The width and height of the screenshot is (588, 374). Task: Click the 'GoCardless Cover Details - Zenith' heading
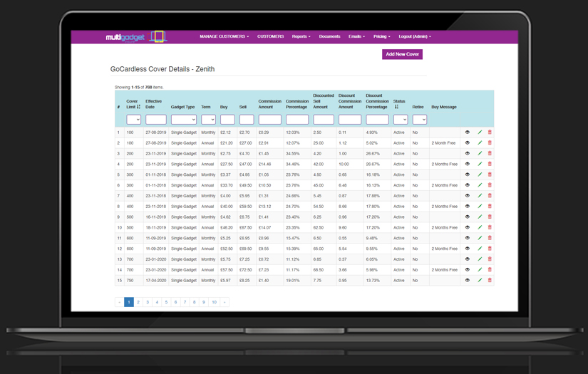[163, 69]
